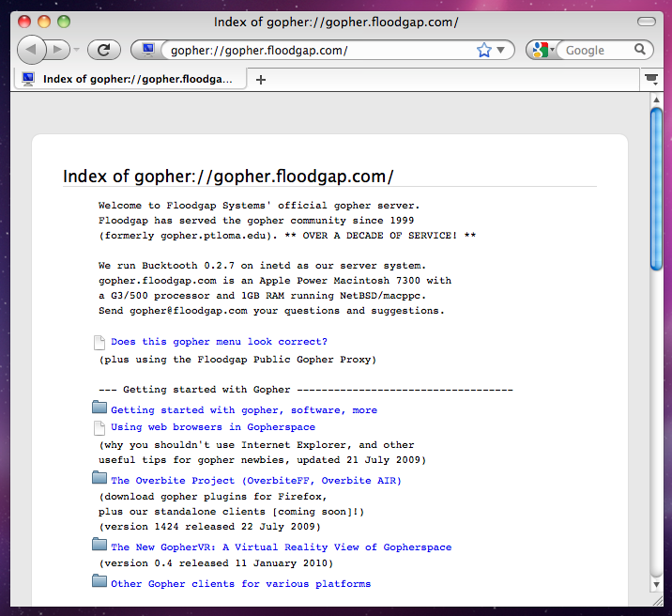Open the back/forward history dropdown arrow

pyautogui.click(x=77, y=50)
